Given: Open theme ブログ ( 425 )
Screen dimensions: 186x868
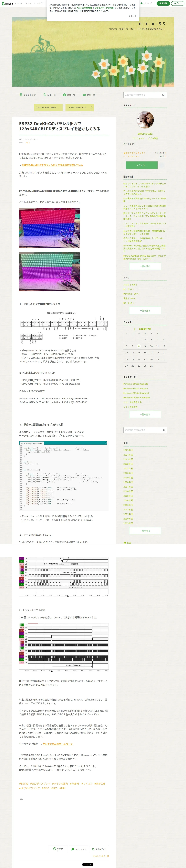Looking at the screenshot, I should pos(130,285).
